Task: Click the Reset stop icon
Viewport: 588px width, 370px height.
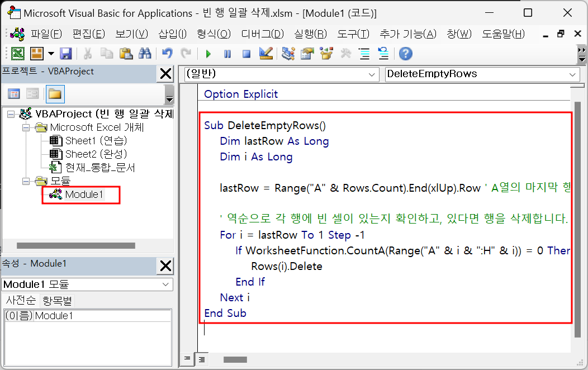Action: pyautogui.click(x=246, y=54)
